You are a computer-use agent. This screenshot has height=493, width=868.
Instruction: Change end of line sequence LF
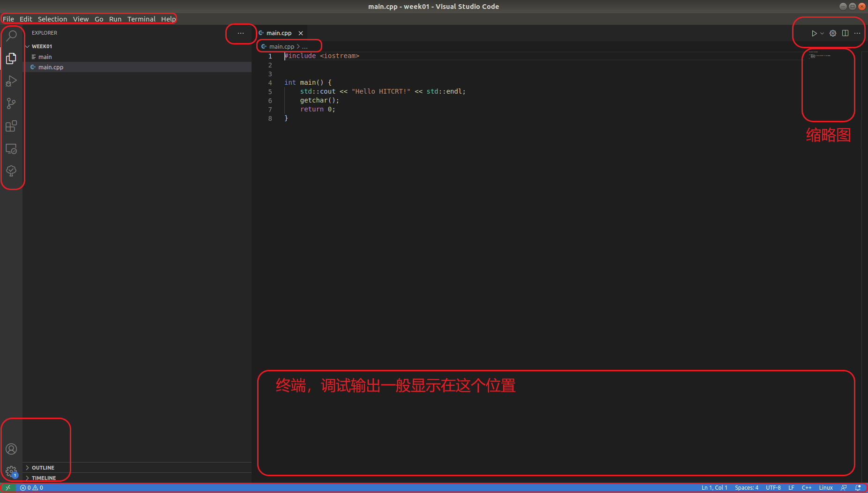pos(791,488)
